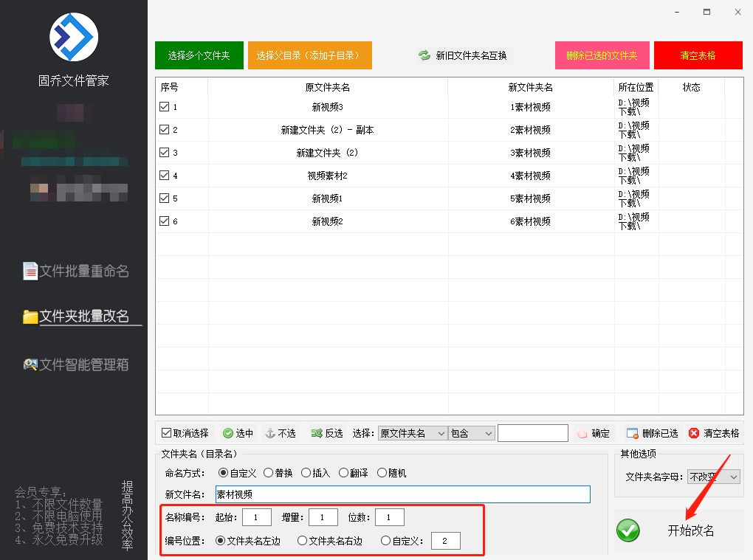This screenshot has width=753, height=560.
Task: Choose 文件夹名右边 number position
Action: (302, 540)
